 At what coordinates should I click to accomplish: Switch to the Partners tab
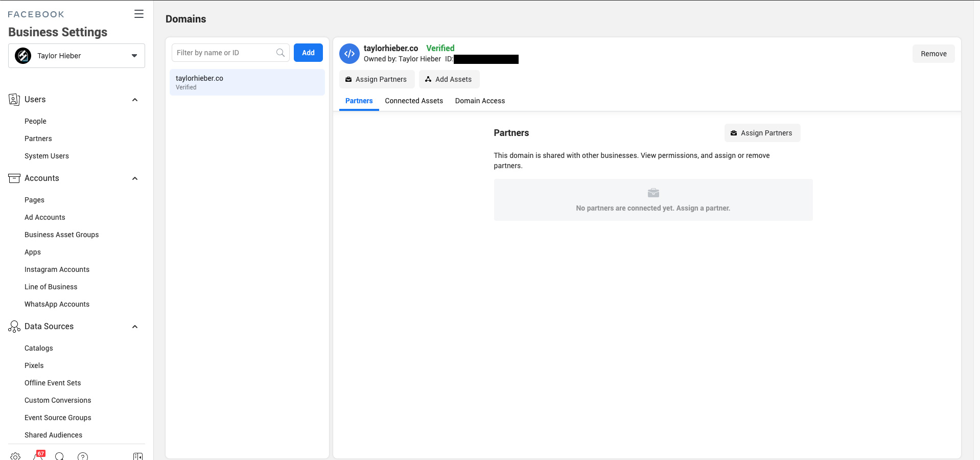[x=359, y=101]
